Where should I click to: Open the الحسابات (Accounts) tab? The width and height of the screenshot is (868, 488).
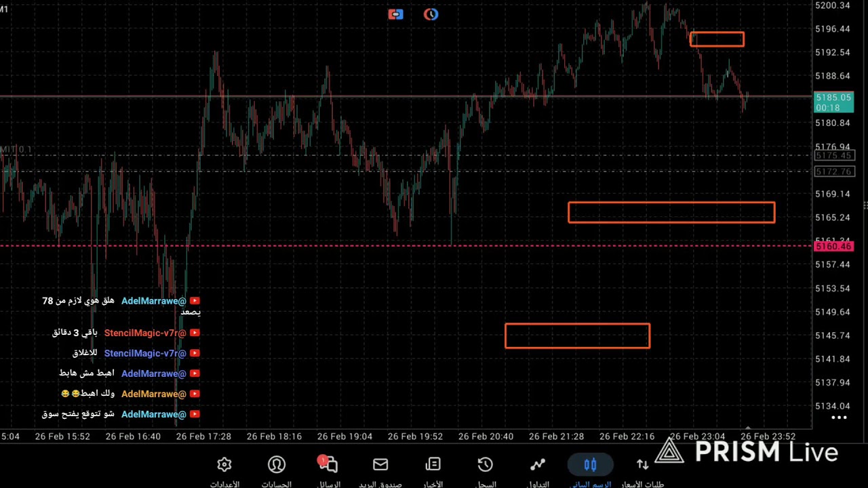point(277,472)
